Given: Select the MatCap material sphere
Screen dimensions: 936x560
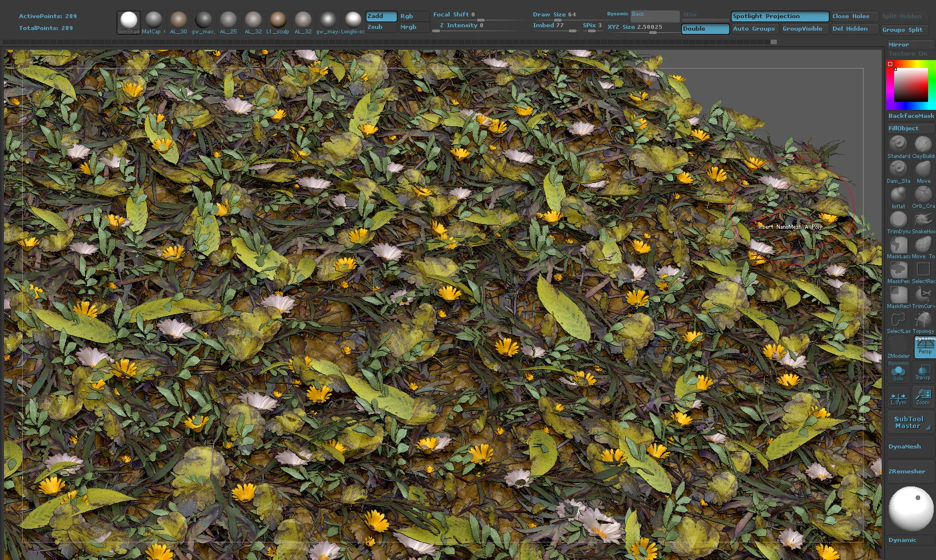Looking at the screenshot, I should (x=153, y=20).
